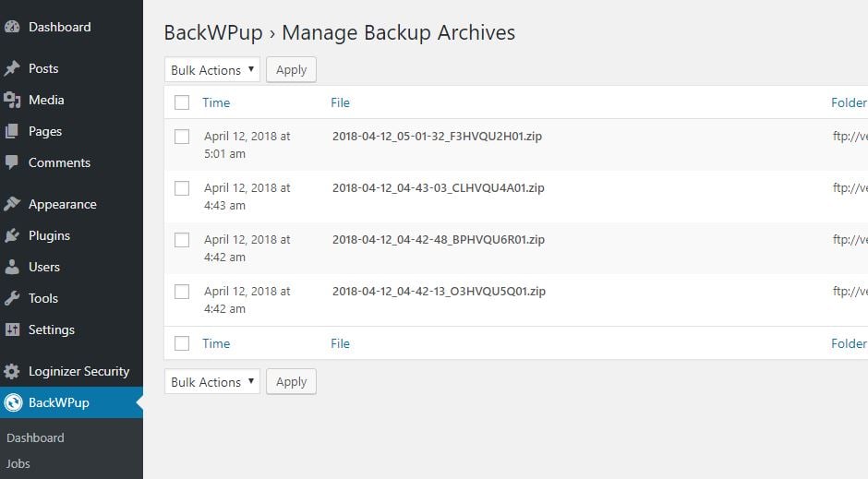Click the Plugins plug icon
Image resolution: width=868 pixels, height=479 pixels.
click(12, 235)
